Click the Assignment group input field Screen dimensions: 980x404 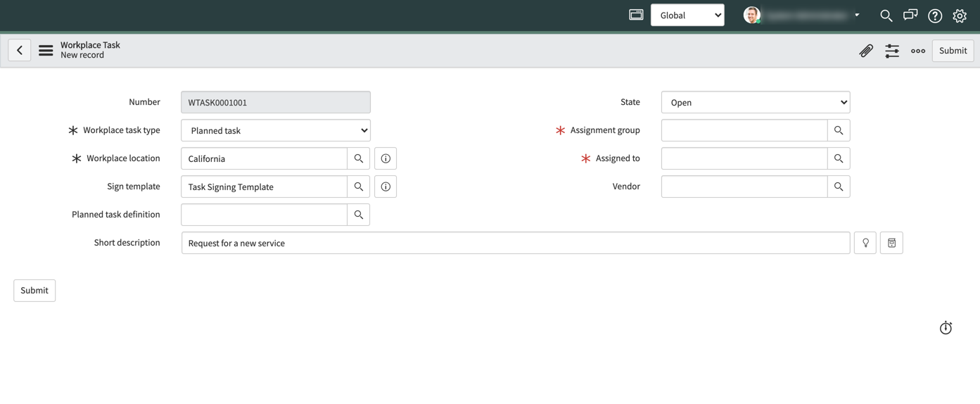(744, 130)
